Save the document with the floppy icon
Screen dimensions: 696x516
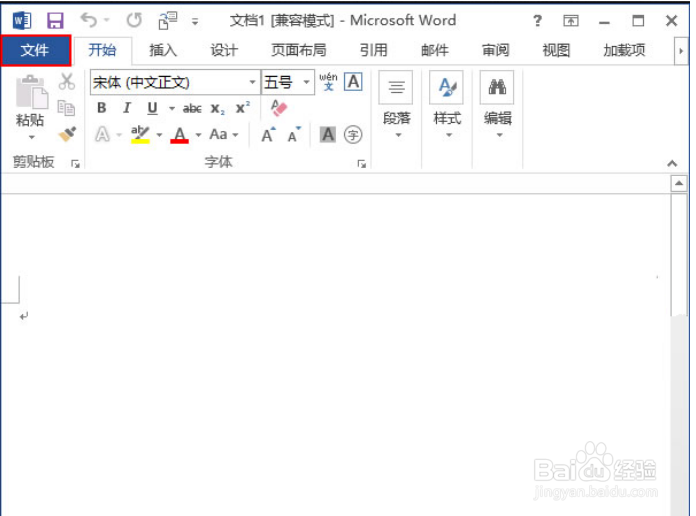coord(55,20)
